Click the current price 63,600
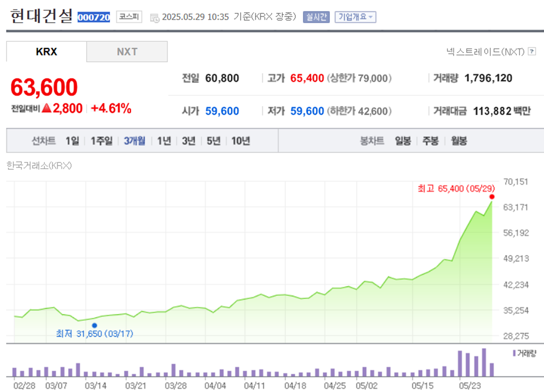Viewport: 544px width, 392px height. tap(44, 87)
